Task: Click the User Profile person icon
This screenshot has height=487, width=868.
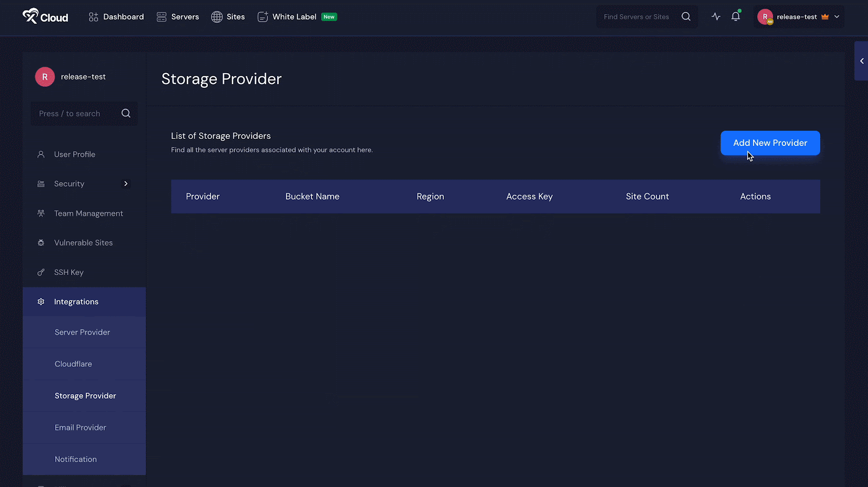Action: (41, 155)
